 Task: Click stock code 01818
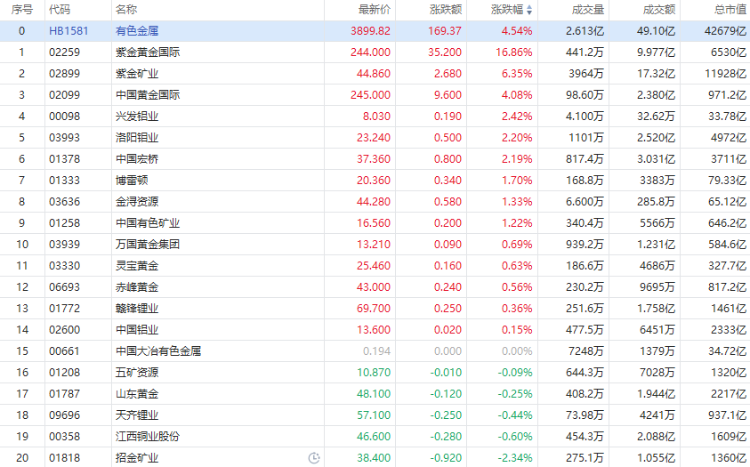65,458
